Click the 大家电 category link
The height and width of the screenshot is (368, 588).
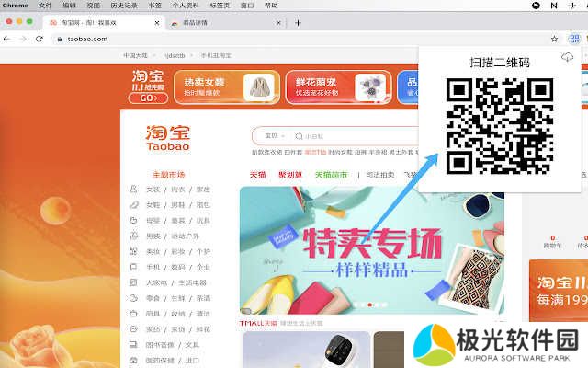[156, 283]
